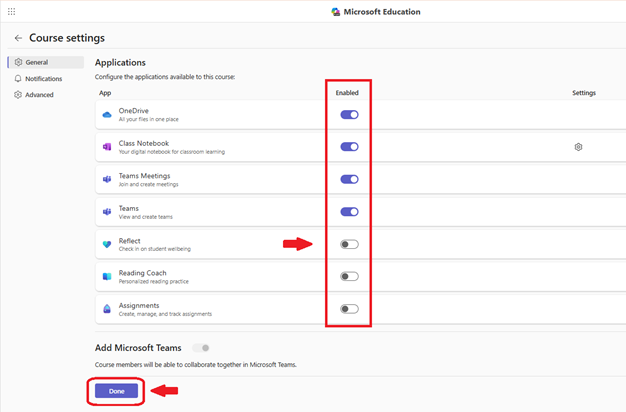Open the app launcher grid icon

[11, 11]
